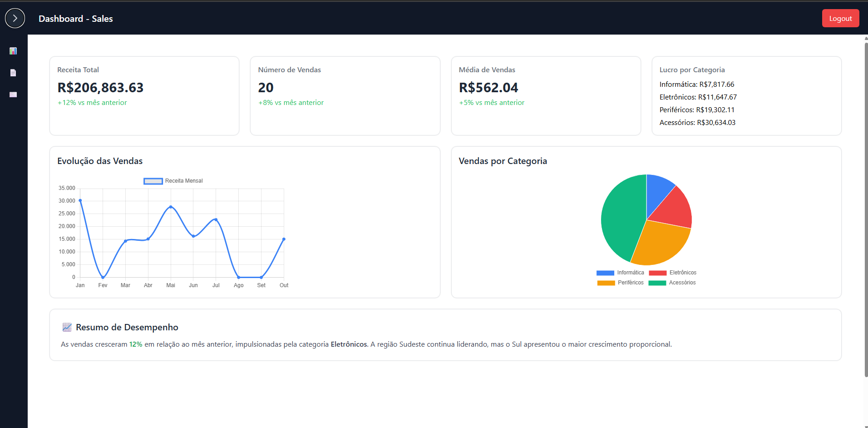
Task: Open the bar chart dashboard sidebar icon
Action: [13, 51]
